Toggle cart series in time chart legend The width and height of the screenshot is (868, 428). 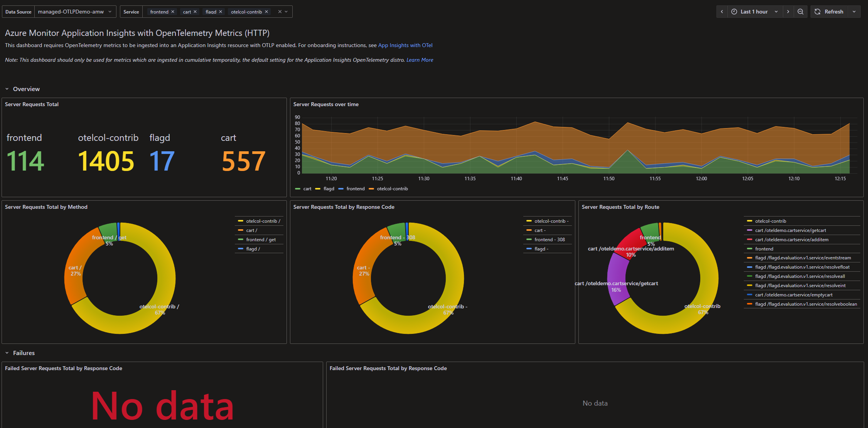point(307,189)
